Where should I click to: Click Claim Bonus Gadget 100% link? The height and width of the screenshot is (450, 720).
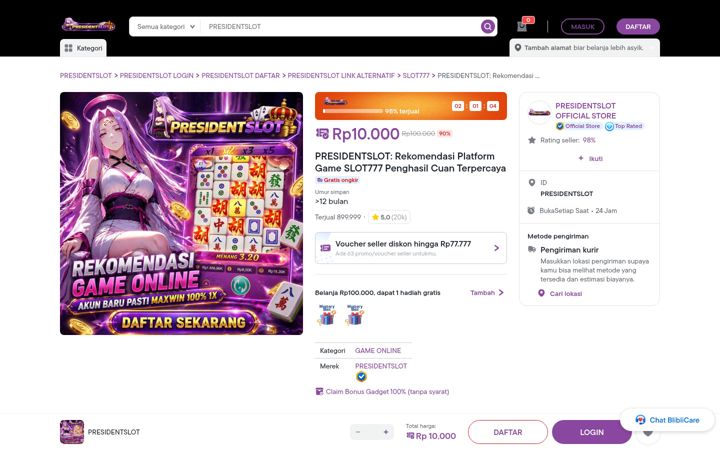tap(387, 392)
